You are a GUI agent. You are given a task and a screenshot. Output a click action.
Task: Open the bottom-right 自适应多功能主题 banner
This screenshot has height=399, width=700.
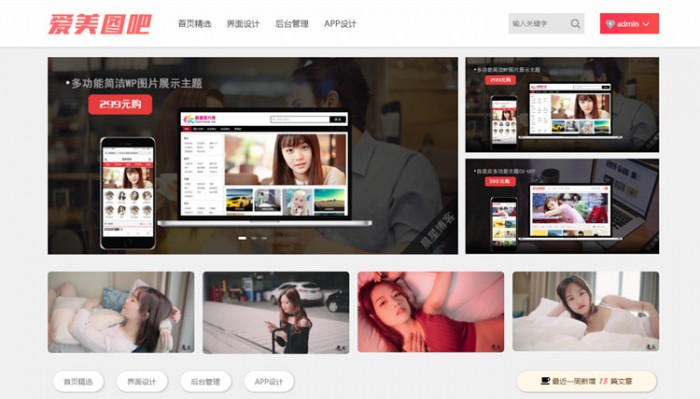coord(562,206)
